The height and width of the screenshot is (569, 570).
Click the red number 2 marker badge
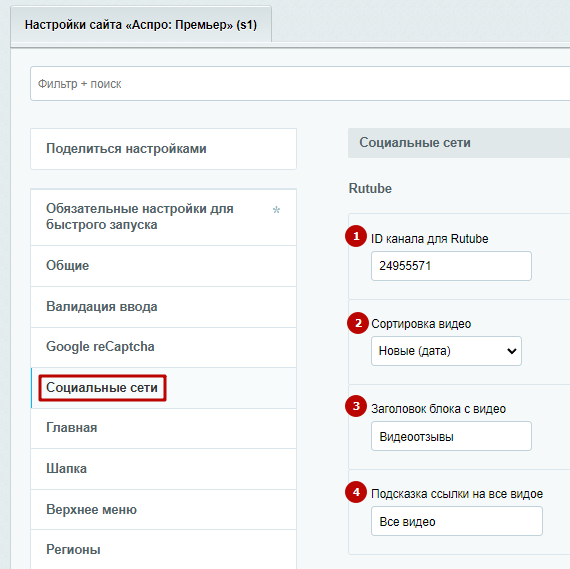[x=358, y=323]
